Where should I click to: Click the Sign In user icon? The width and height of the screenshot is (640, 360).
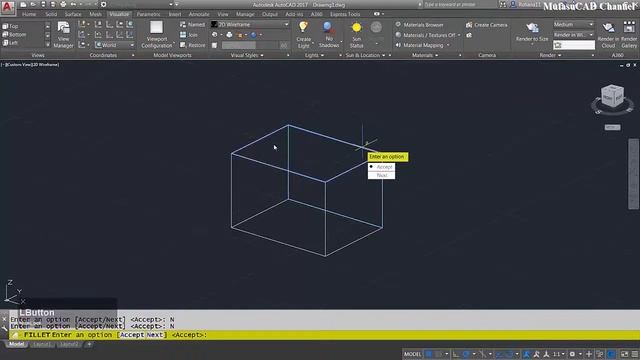coord(513,4)
